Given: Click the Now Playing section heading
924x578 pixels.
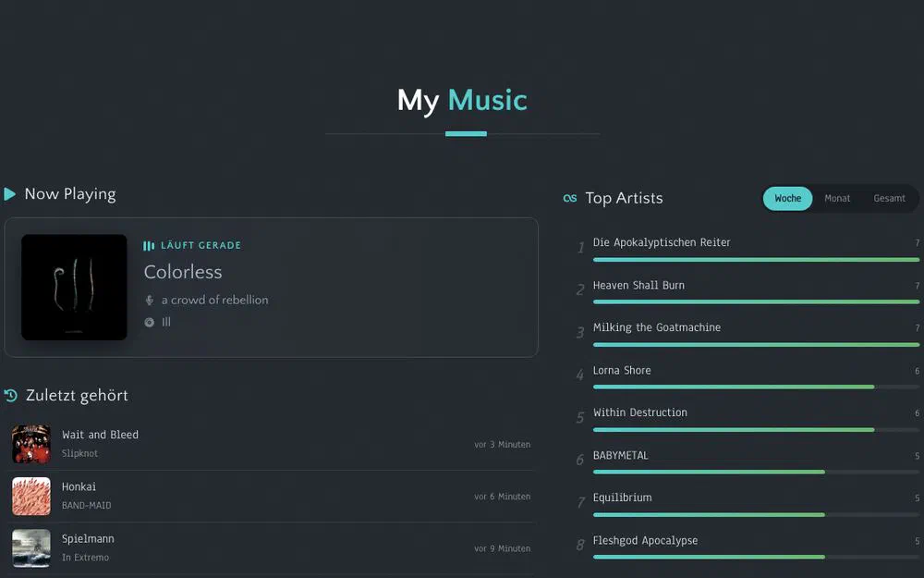Looking at the screenshot, I should (x=70, y=194).
